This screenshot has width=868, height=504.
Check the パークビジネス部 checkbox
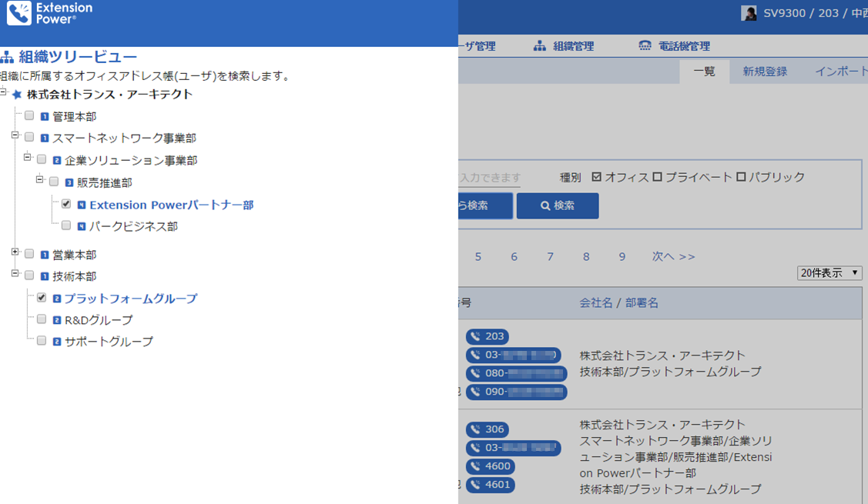coord(66,225)
